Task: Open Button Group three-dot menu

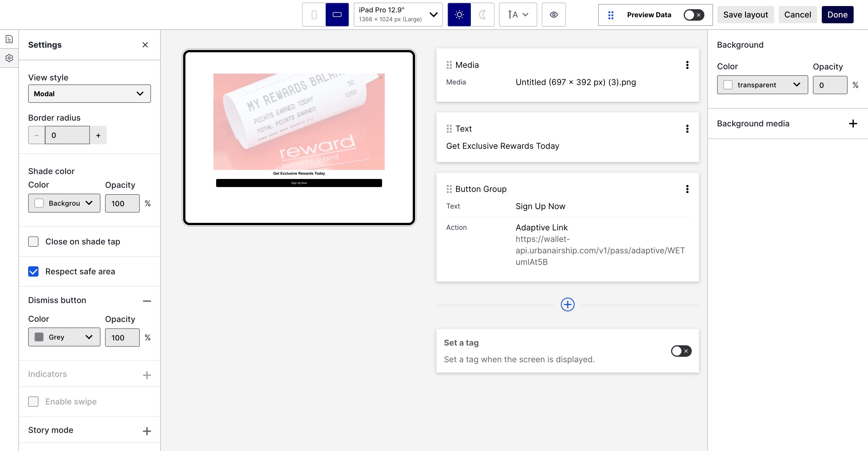Action: (x=687, y=189)
